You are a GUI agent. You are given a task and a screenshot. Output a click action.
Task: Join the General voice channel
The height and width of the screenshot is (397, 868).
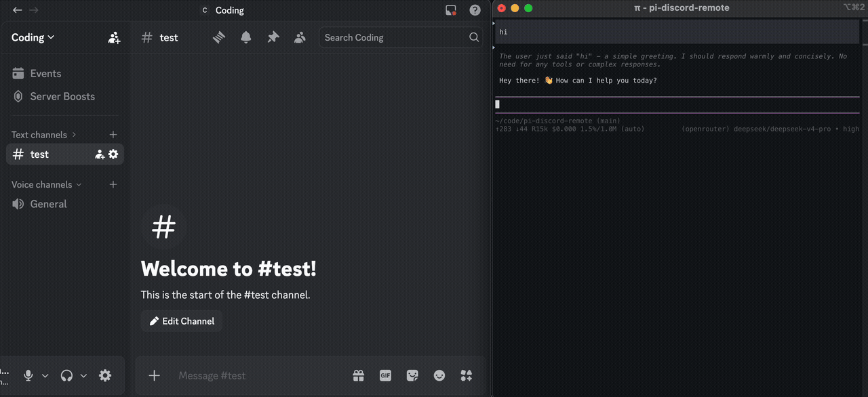click(65, 204)
